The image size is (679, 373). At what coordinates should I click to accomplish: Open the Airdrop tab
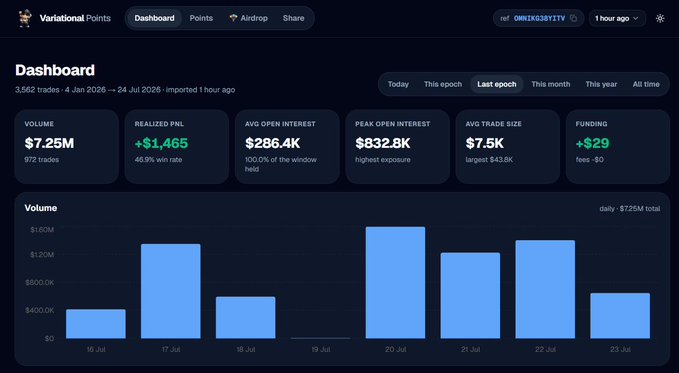249,18
